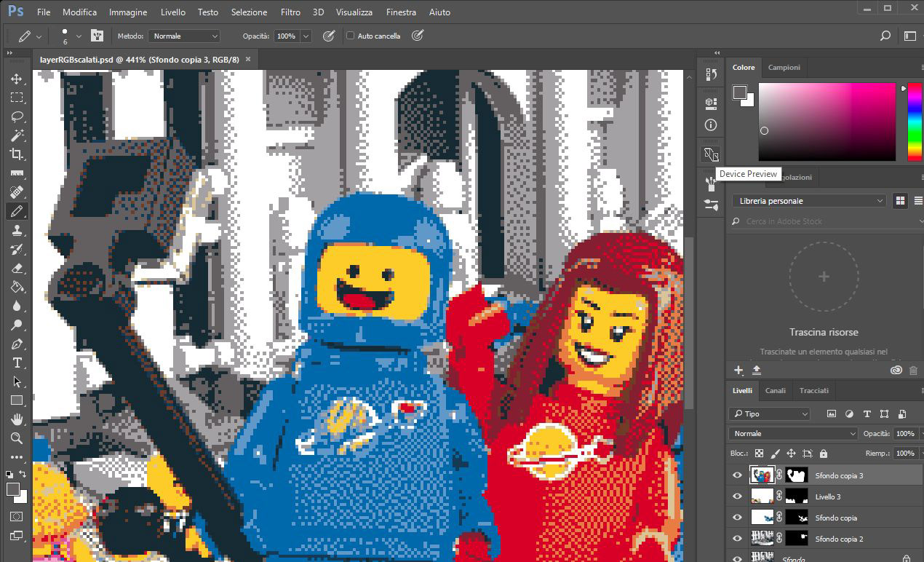The image size is (924, 562).
Task: Select the Clone Stamp tool
Action: pos(16,230)
